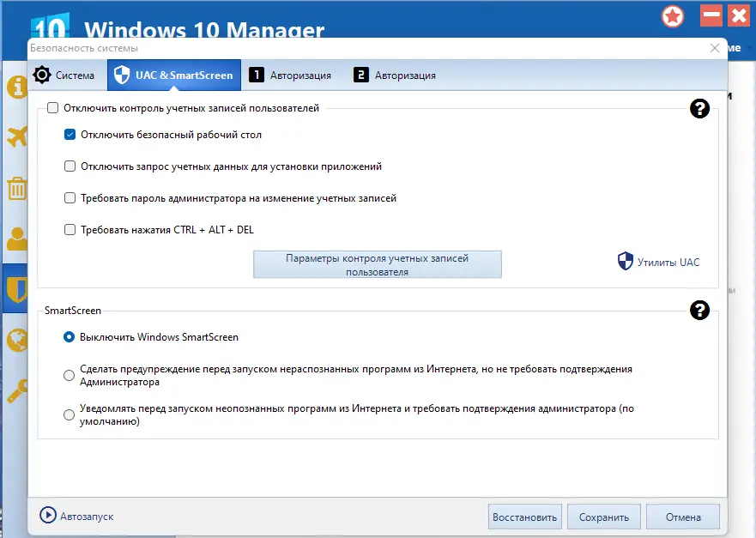756x538 pixels.
Task: Toggle Отключить контроль учетных записей пользователей
Action: tap(52, 107)
